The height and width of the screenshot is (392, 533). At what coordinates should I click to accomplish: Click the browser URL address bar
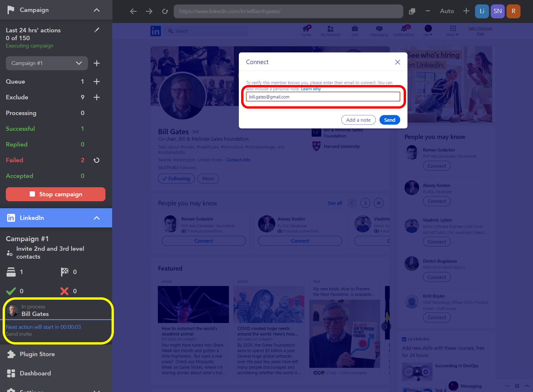coord(288,11)
